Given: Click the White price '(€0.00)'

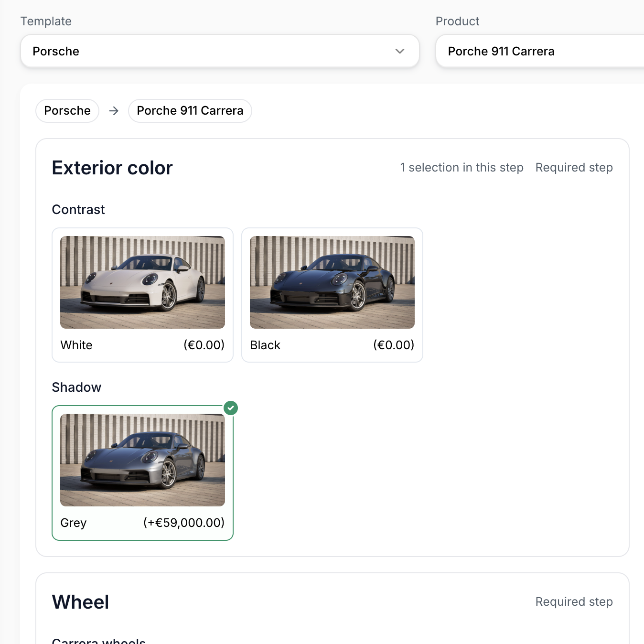Looking at the screenshot, I should pyautogui.click(x=204, y=345).
